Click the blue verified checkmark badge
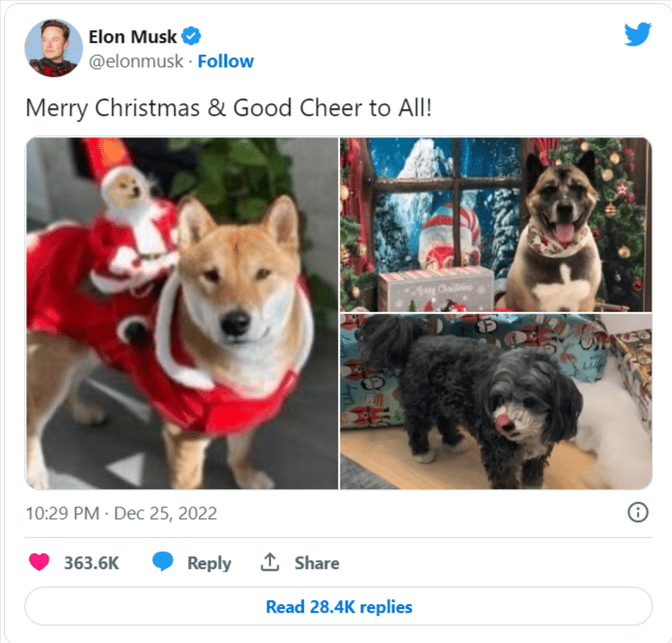Viewport: 672px width, 643px height. pos(191,36)
